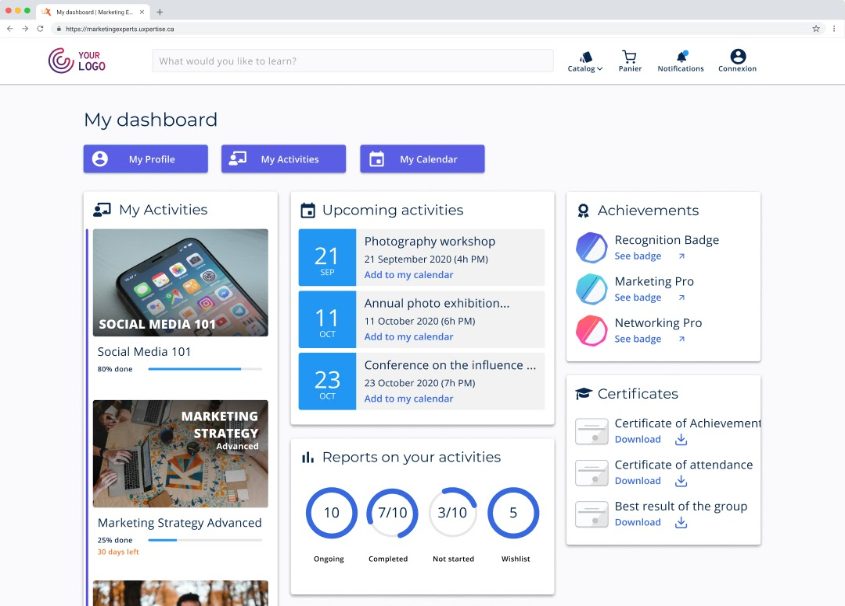845x606 pixels.
Task: Open the Panier shopping cart icon
Action: click(x=629, y=58)
